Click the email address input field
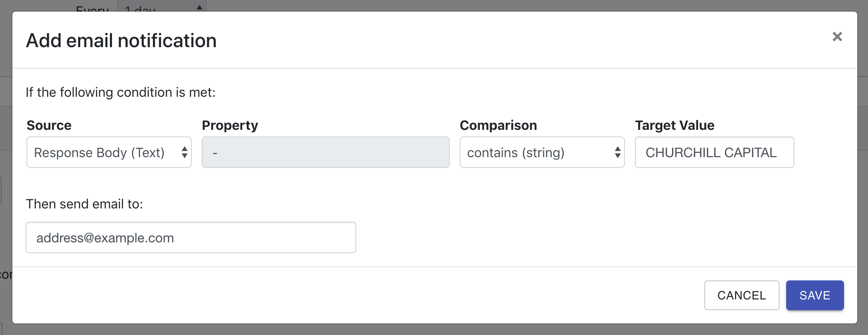Viewport: 868px width, 335px height. pos(191,238)
